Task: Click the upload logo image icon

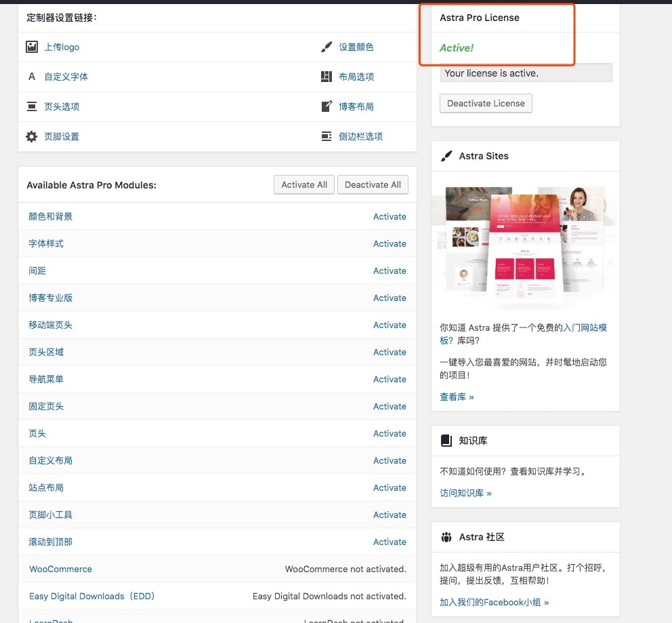Action: point(31,46)
